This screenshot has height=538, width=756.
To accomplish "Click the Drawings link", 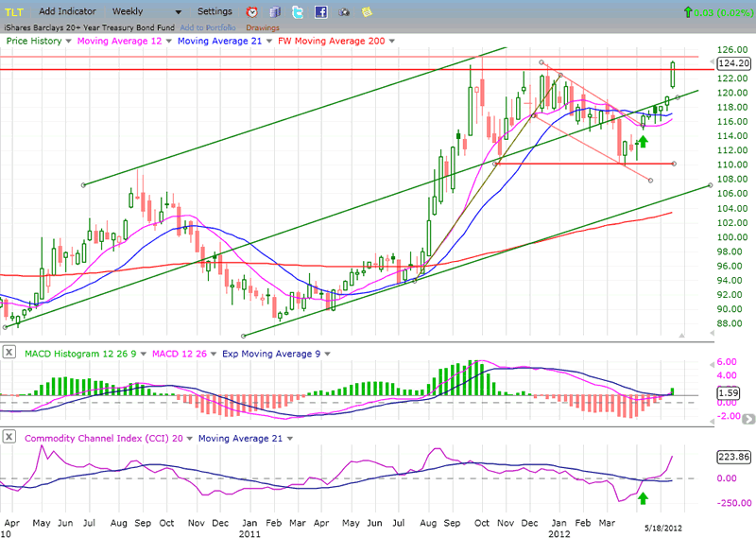I will 262,27.
